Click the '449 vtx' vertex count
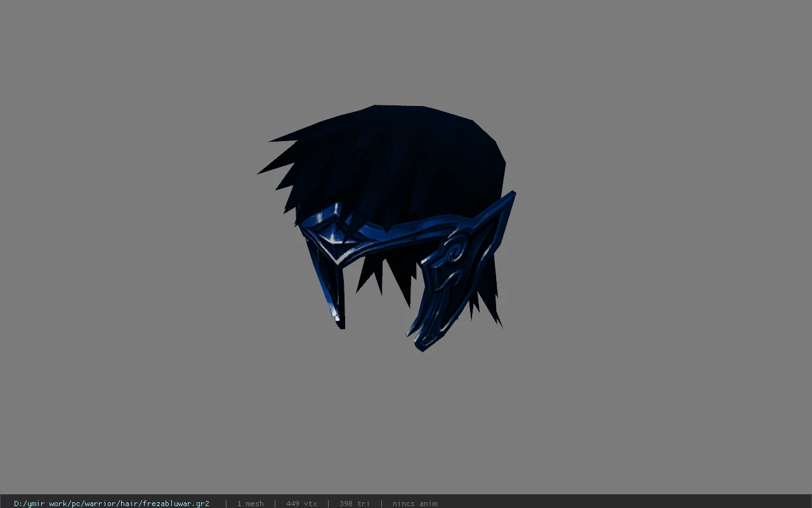The height and width of the screenshot is (508, 812). click(x=301, y=504)
